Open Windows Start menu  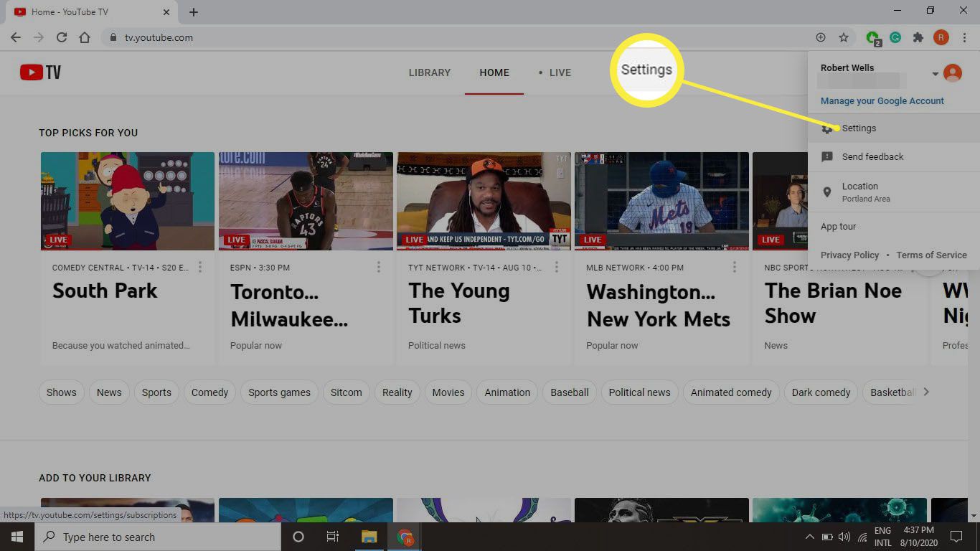point(17,537)
